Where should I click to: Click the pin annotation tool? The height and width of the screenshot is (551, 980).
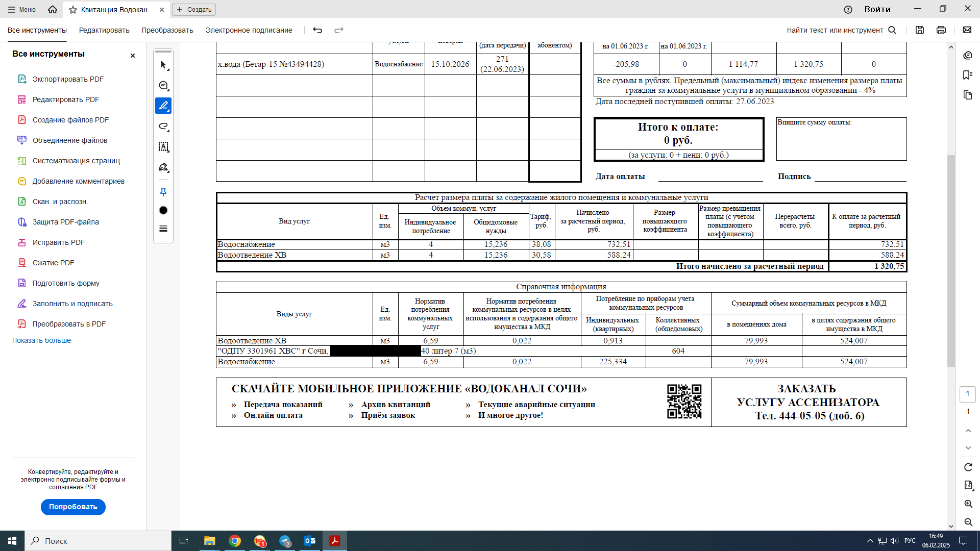(163, 192)
